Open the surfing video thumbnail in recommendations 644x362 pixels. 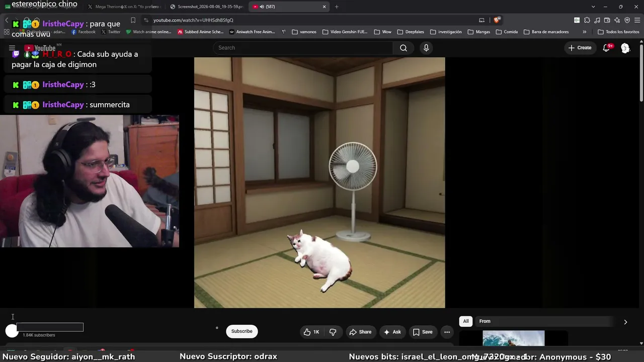click(513, 338)
